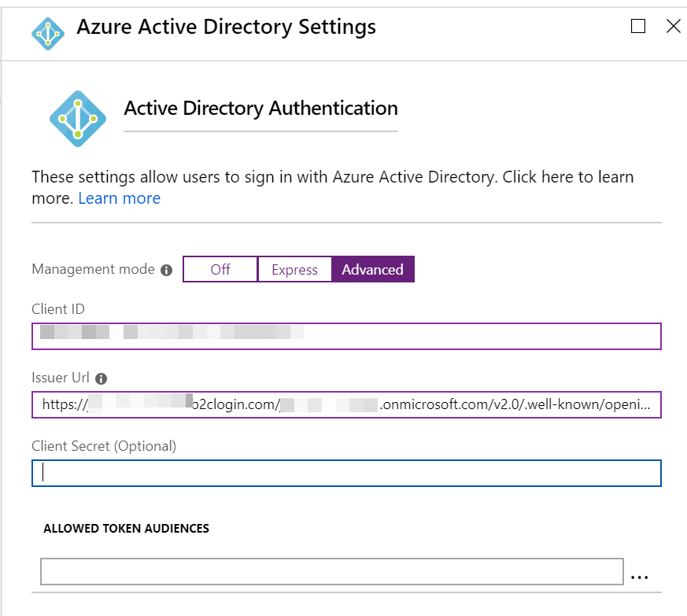Click the 'Azure Active Directory Settings' title

click(226, 28)
